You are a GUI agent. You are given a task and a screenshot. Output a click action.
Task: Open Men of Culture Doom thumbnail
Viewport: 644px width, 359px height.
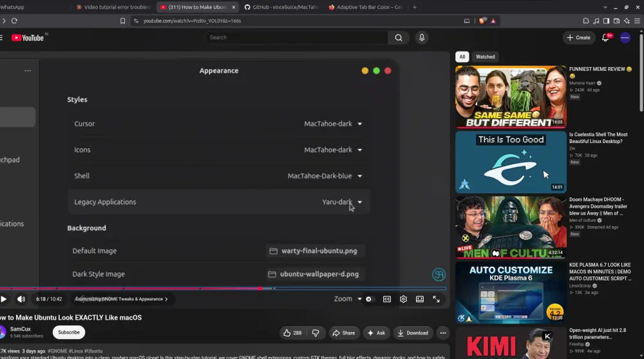[511, 228]
